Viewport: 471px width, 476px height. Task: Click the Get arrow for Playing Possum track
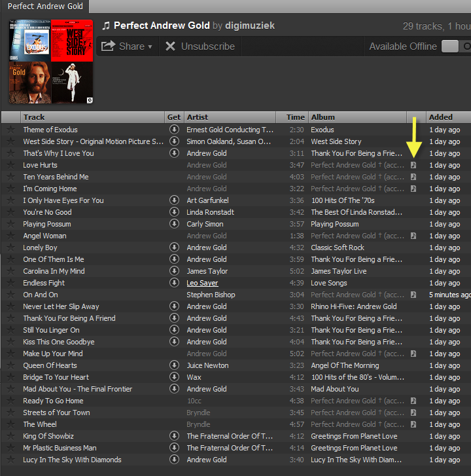[x=174, y=224]
